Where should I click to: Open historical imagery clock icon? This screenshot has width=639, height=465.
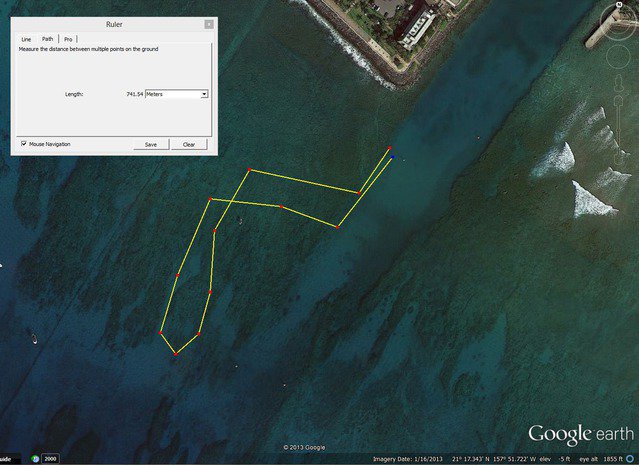point(35,459)
